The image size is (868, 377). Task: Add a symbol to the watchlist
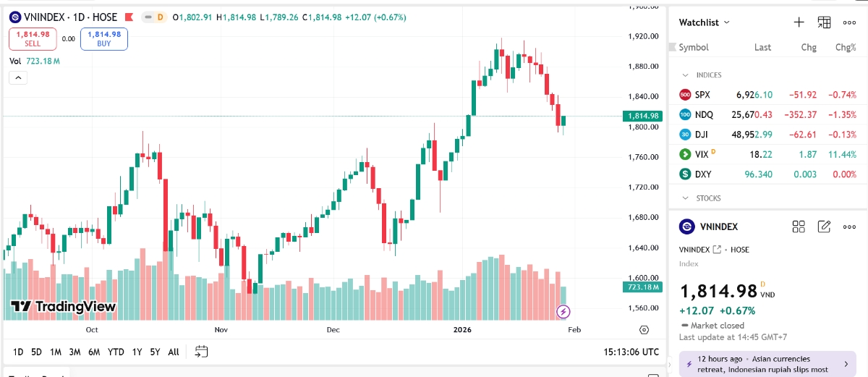[799, 22]
